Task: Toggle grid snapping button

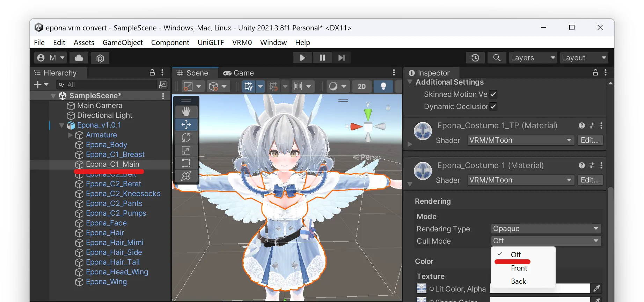Action: [273, 86]
